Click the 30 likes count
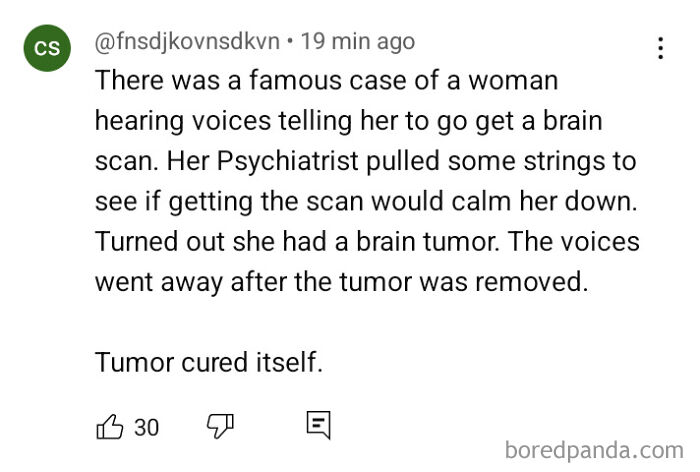 click(x=146, y=427)
